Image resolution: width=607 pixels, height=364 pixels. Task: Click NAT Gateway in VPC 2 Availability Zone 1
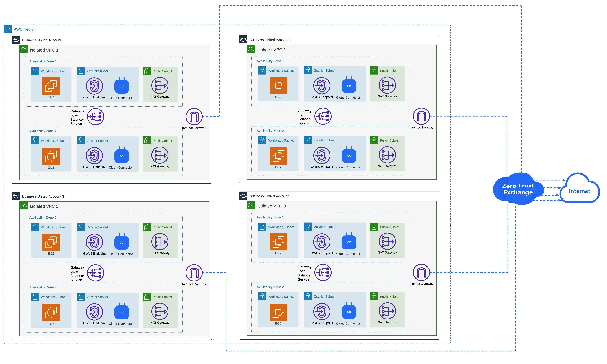pos(387,85)
